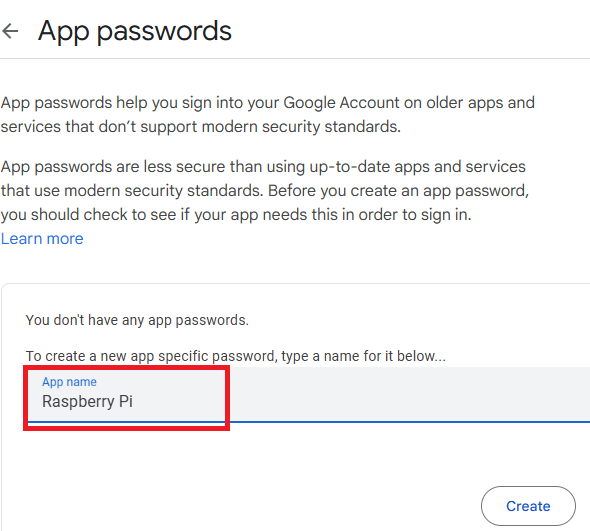Viewport: 590px width, 531px height.
Task: Select the App passwords page heading
Action: [x=135, y=31]
